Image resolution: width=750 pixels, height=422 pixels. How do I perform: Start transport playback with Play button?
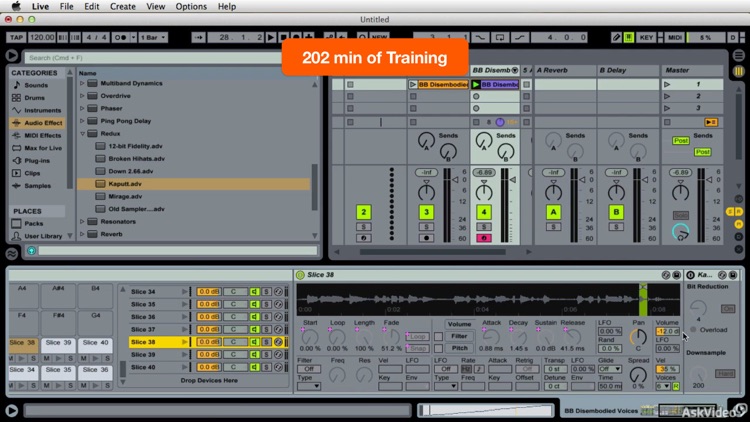(271, 37)
